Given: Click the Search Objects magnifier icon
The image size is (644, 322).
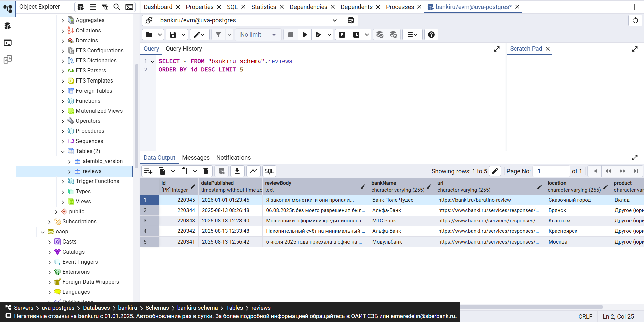Looking at the screenshot, I should 117,7.
